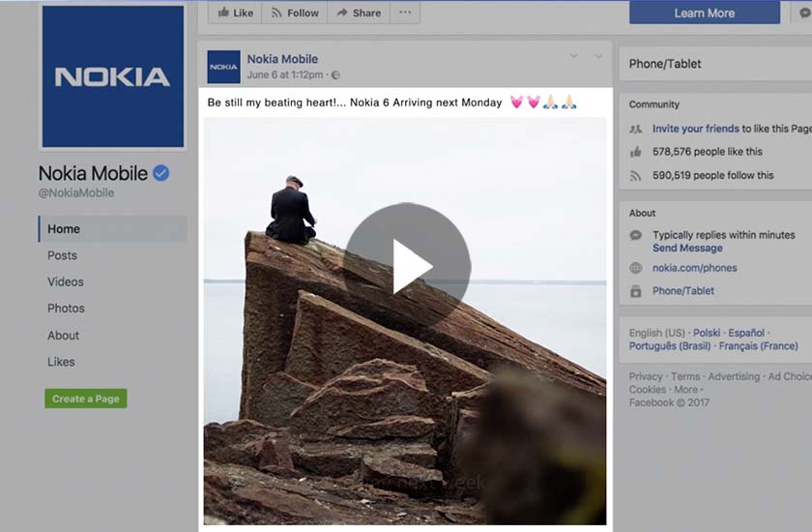The width and height of the screenshot is (812, 532).
Task: Open the Photos section in sidebar
Action: pyautogui.click(x=66, y=309)
